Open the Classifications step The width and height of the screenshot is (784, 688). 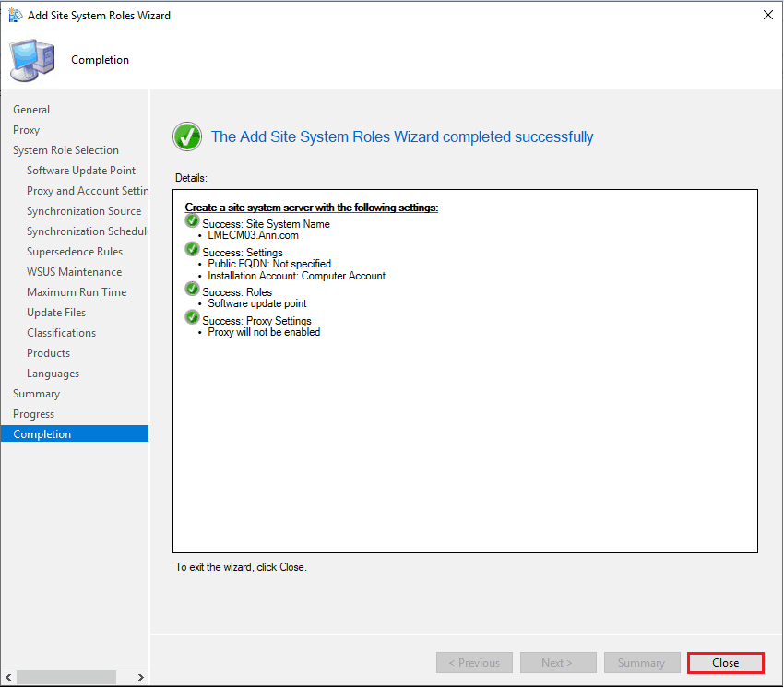click(61, 333)
